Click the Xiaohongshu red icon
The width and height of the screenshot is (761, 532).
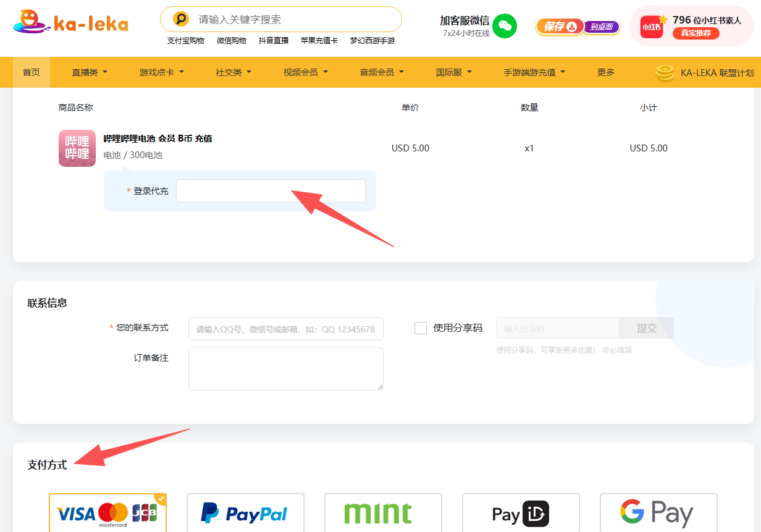point(651,27)
